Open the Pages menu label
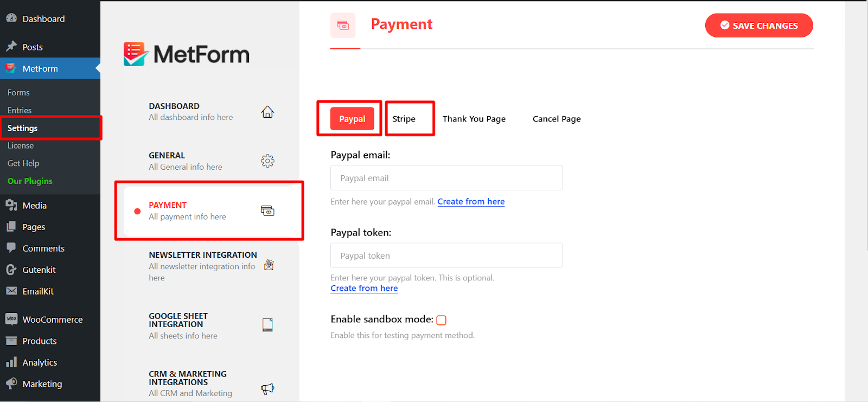Image resolution: width=868 pixels, height=402 pixels. click(x=34, y=227)
